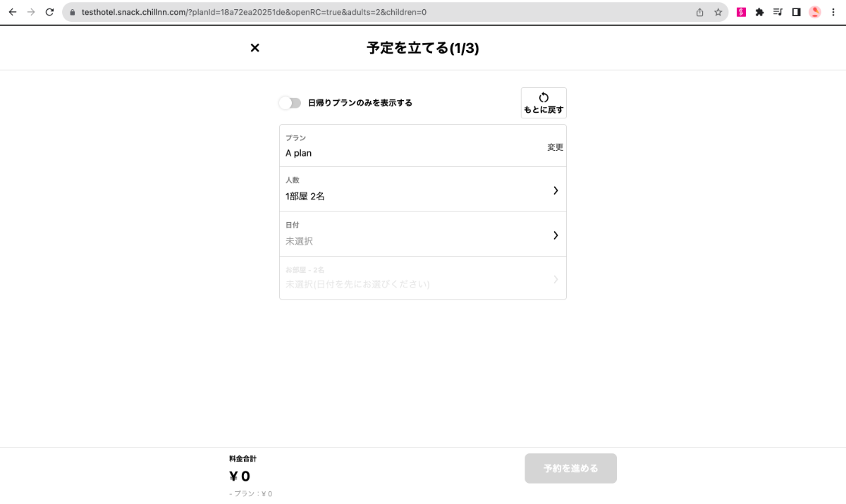
Task: Expand the お部屋 room selection row
Action: pos(556,279)
